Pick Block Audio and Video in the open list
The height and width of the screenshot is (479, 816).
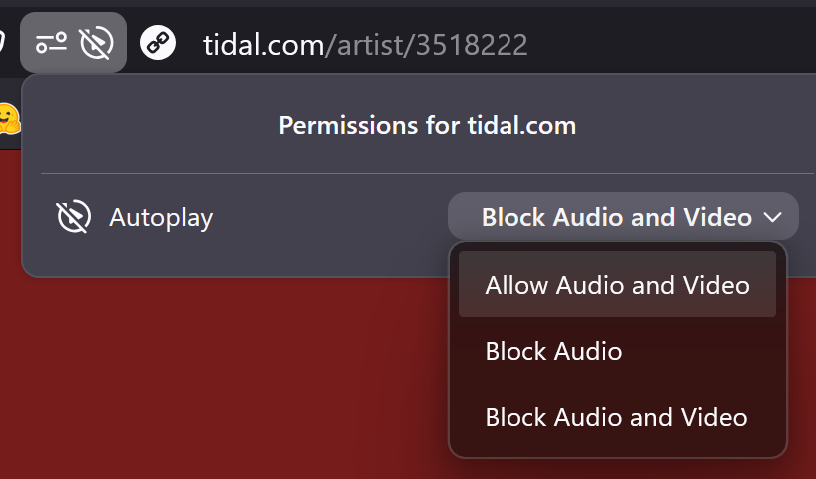[x=617, y=417]
